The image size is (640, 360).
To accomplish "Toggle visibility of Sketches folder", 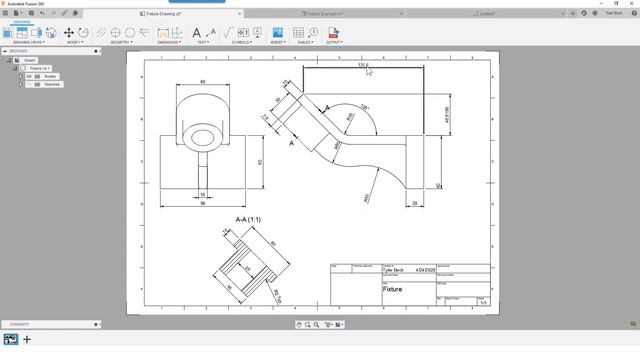I will (29, 84).
